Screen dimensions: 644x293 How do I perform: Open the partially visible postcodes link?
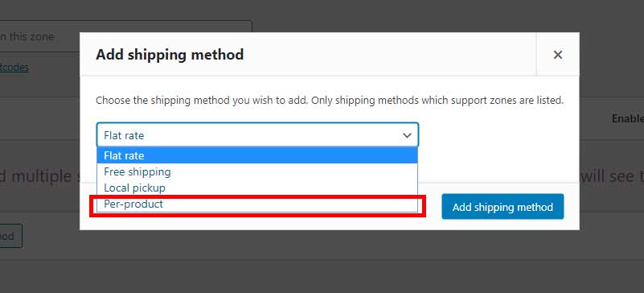pyautogui.click(x=14, y=68)
